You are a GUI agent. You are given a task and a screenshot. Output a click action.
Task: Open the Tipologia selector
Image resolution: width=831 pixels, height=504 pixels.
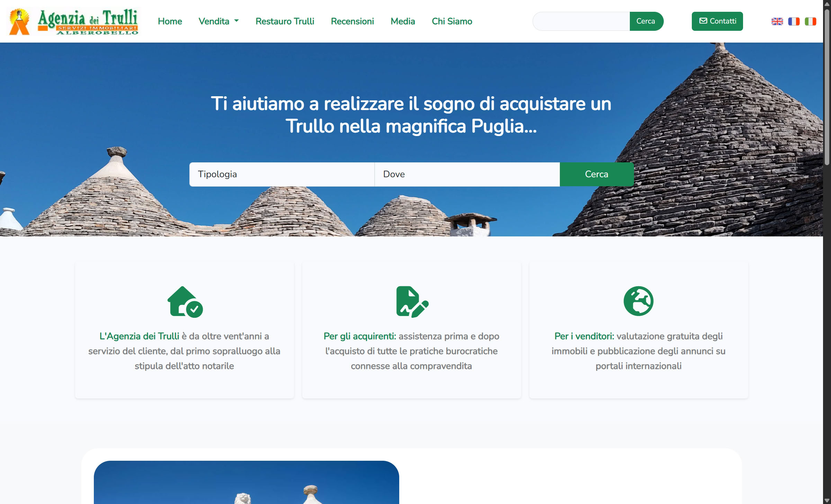click(x=282, y=174)
